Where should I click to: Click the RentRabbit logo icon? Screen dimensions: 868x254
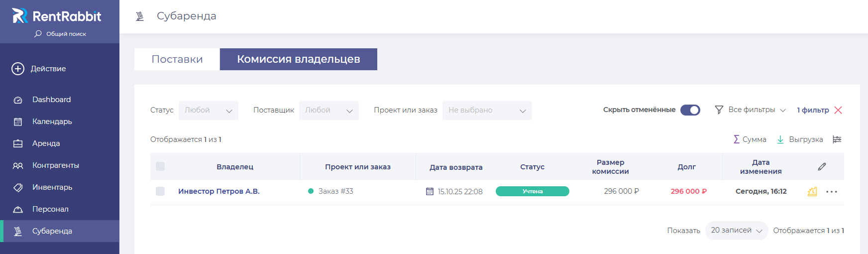[x=19, y=16]
